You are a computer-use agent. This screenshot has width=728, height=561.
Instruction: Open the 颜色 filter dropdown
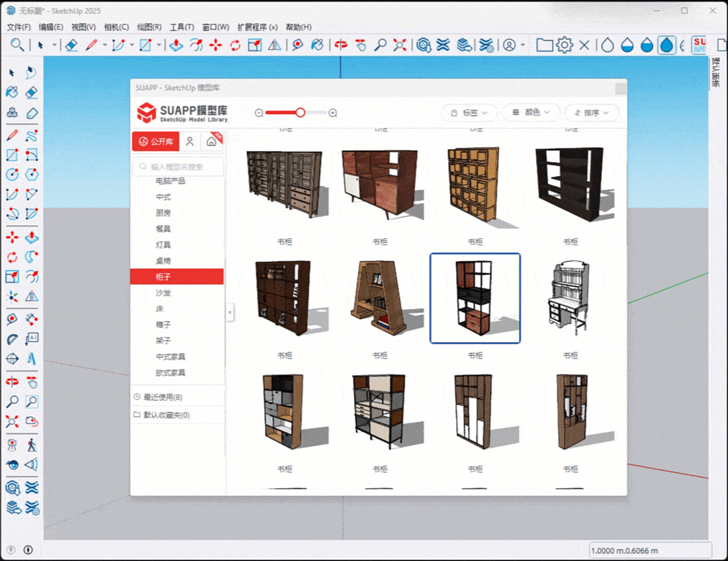tap(531, 113)
